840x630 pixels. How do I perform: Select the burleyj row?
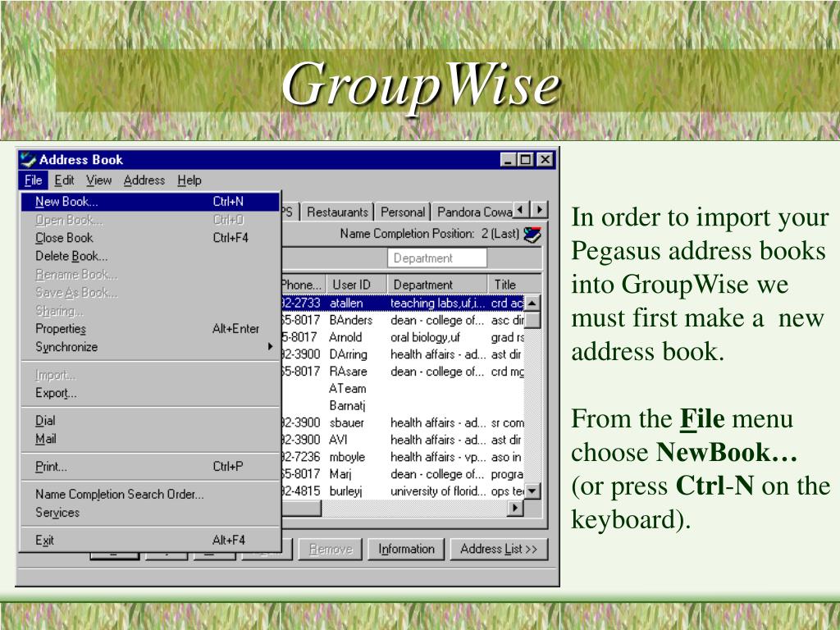402,491
